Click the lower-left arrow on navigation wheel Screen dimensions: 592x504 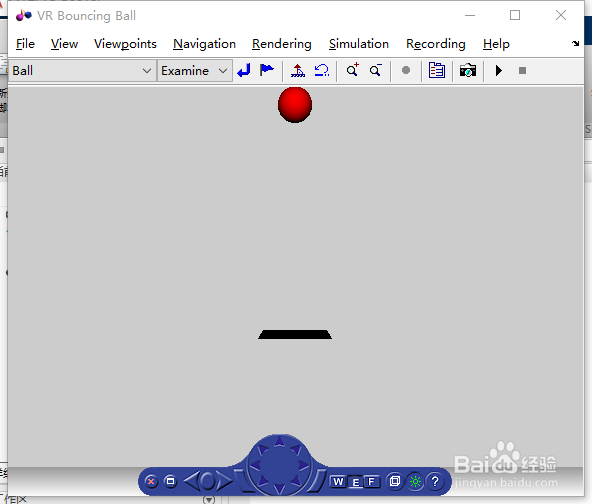[263, 481]
